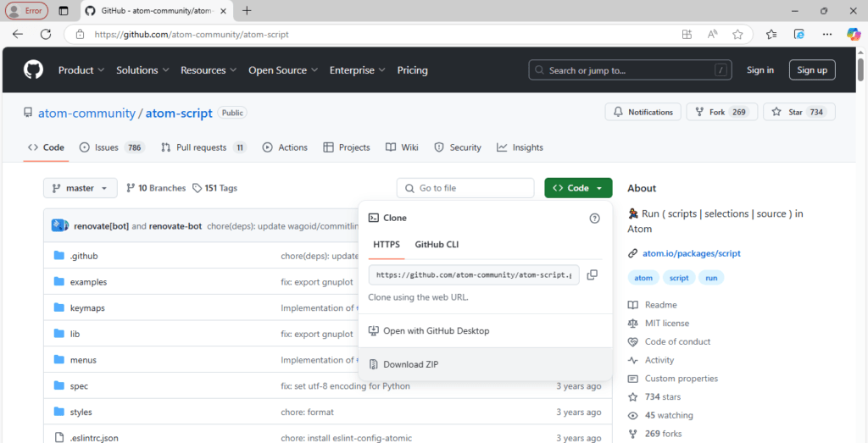The width and height of the screenshot is (868, 443).
Task: Open the Security tab
Action: point(458,147)
